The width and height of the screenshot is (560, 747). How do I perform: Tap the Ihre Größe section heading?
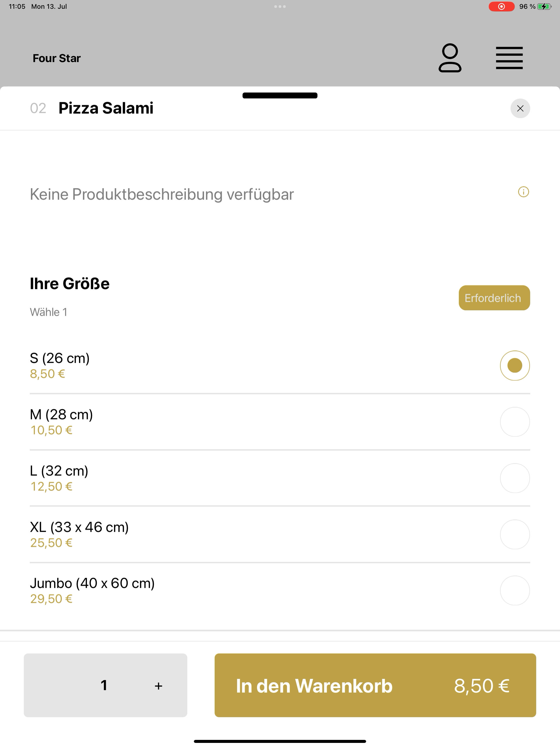69,283
